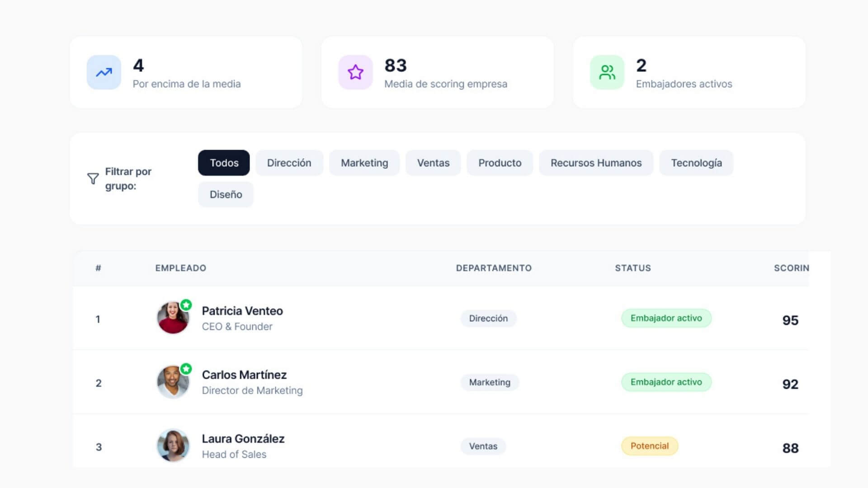Click Patricia's Embajador activo status badge
868x488 pixels.
[666, 318]
